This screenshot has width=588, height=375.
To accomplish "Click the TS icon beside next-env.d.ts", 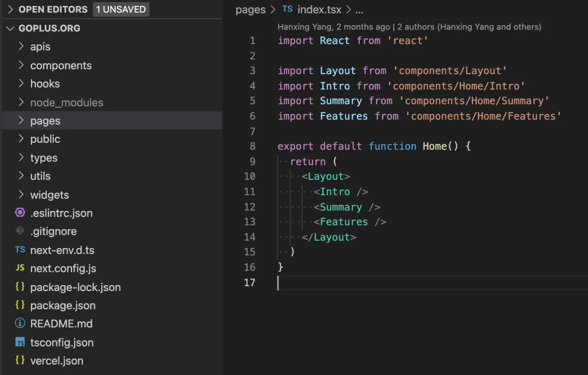I will (20, 250).
